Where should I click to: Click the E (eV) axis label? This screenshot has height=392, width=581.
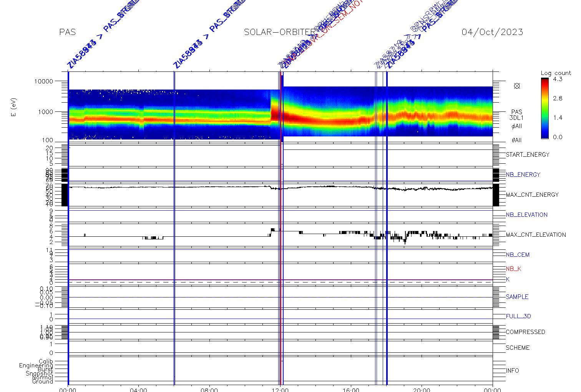(14, 108)
